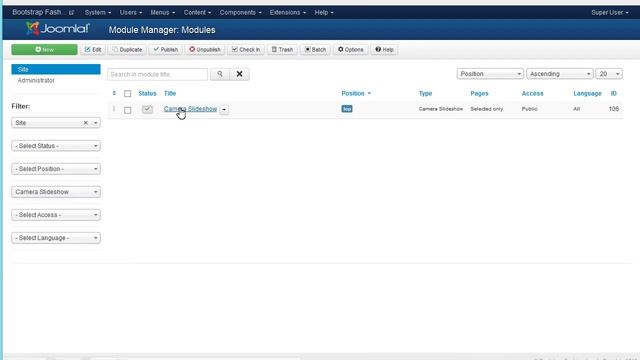Open the Camera Slideshow type filter dropdown

[56, 192]
